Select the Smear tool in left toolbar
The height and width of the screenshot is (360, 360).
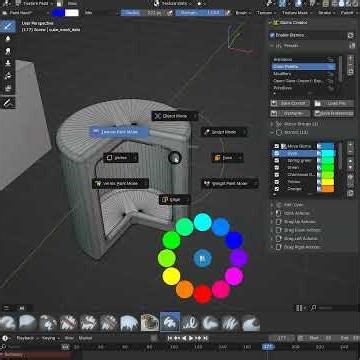[x=8, y=51]
